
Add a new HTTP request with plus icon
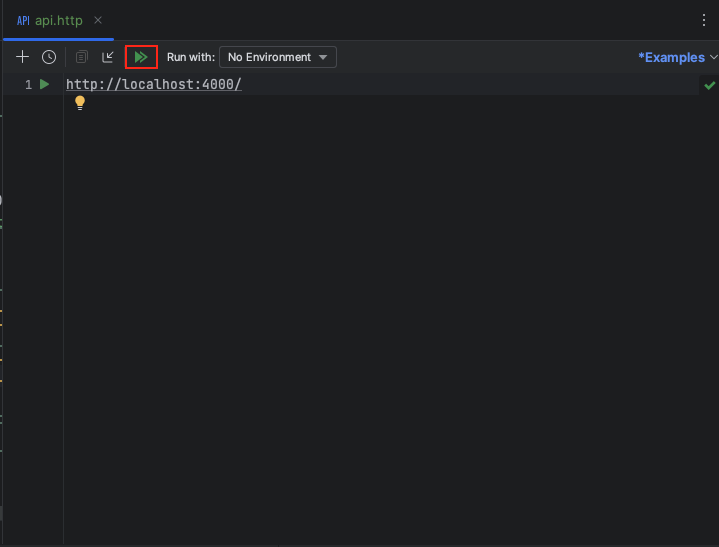[22, 57]
